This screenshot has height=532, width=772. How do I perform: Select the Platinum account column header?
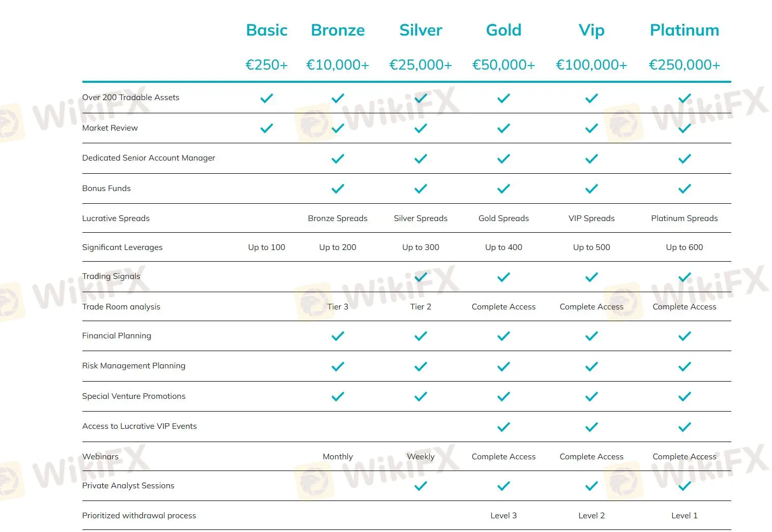pos(685,30)
